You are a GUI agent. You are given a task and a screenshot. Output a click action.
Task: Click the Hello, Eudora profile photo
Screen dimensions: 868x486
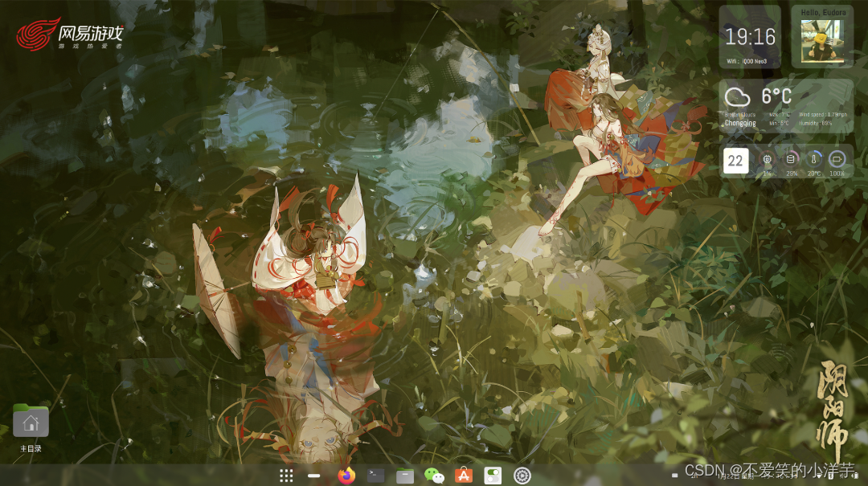click(x=823, y=40)
